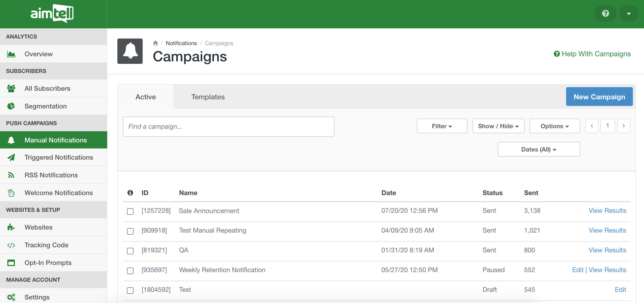Click the Triggered Notifications paper plane icon

click(11, 157)
